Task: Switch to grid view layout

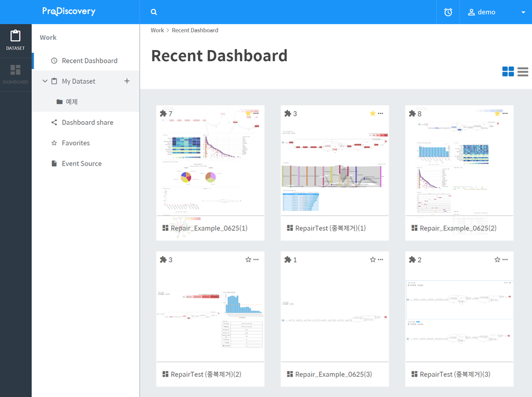Action: (508, 72)
